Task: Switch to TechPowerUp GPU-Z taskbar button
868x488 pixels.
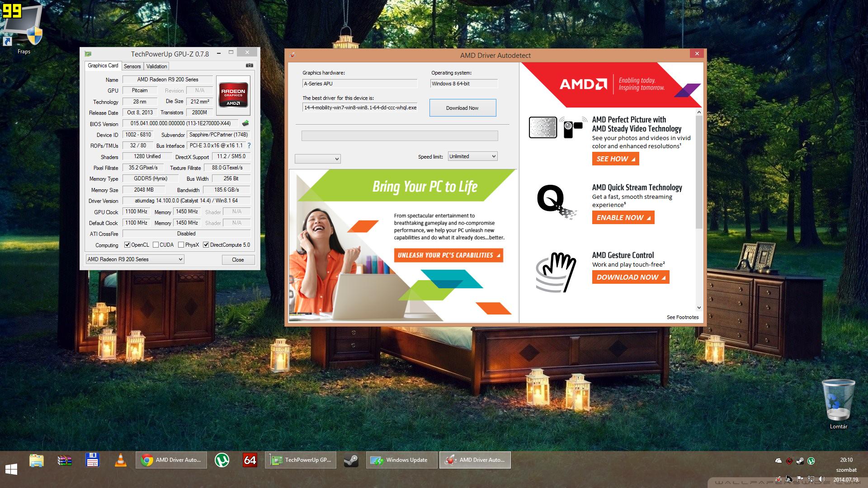Action: point(301,460)
